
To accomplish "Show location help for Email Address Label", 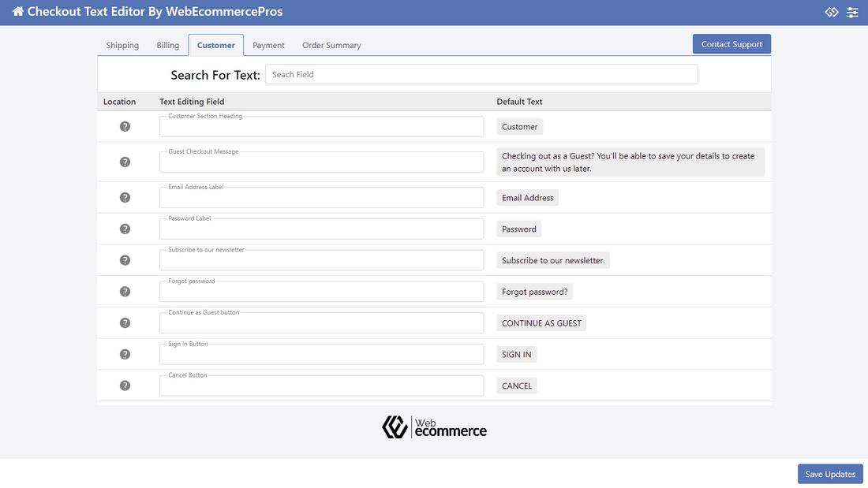I will 125,198.
